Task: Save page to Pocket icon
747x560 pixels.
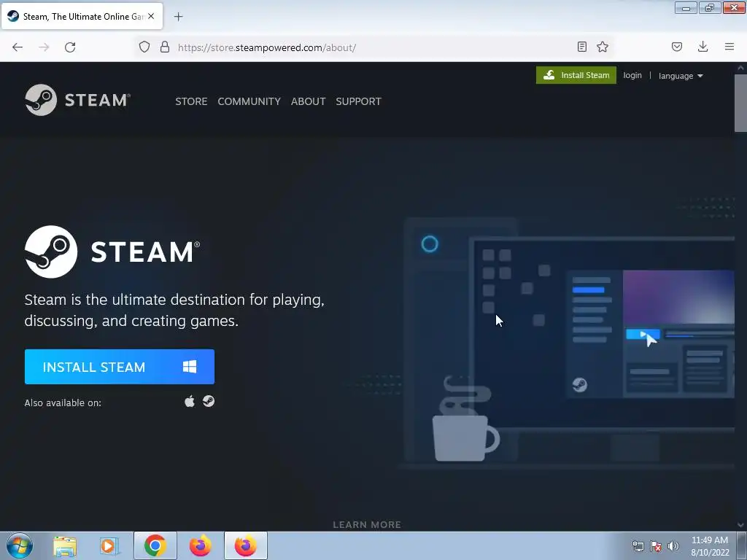Action: point(676,47)
